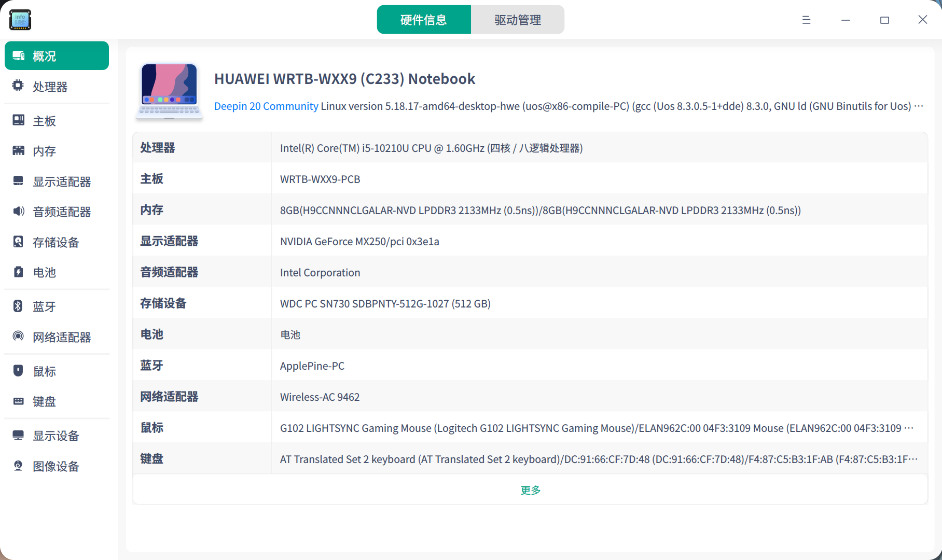Select the 电池 battery icon
The width and height of the screenshot is (942, 560).
click(x=18, y=272)
